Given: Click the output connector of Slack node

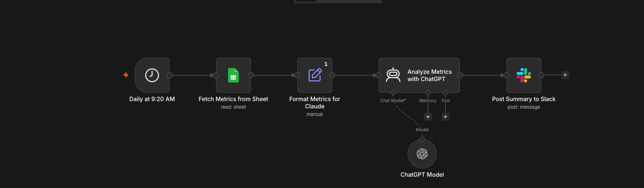Looking at the screenshot, I should pyautogui.click(x=541, y=75).
